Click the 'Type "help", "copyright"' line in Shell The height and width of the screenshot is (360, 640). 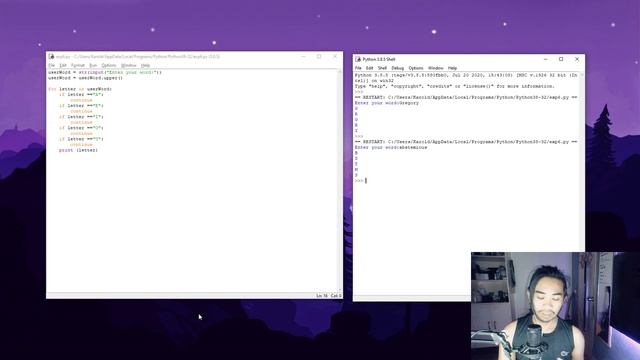[x=455, y=87]
